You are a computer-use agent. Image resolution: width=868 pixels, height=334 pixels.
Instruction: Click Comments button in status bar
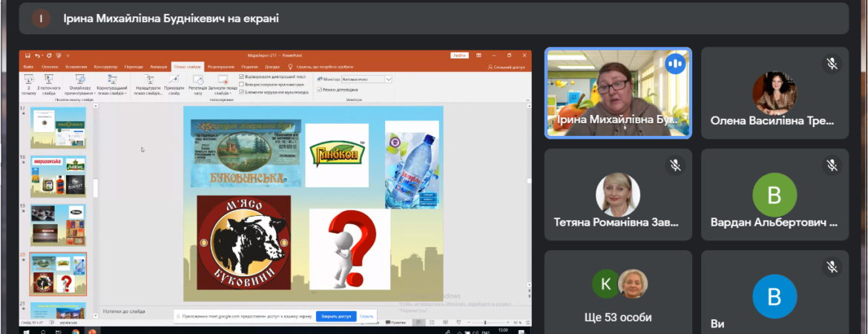tap(396, 322)
